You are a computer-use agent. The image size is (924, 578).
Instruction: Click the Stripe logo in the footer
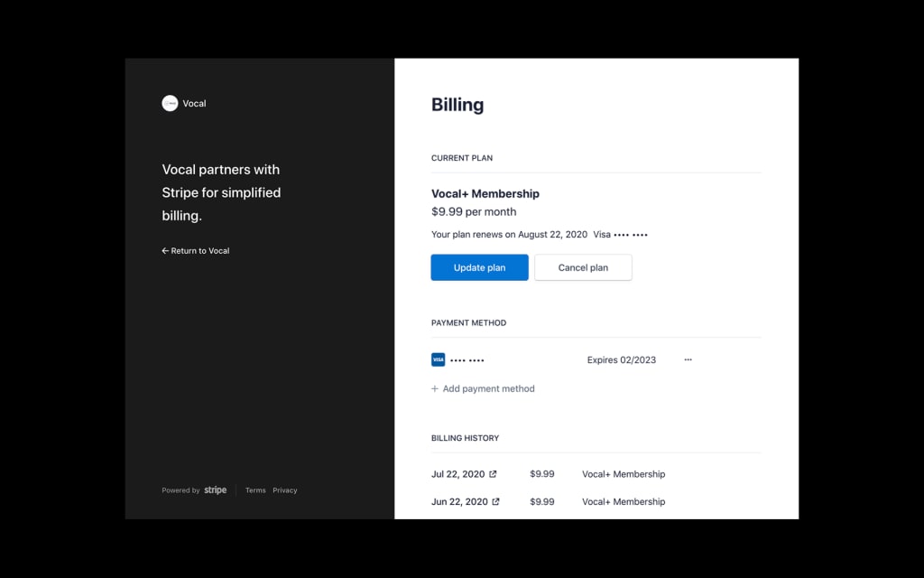[215, 490]
